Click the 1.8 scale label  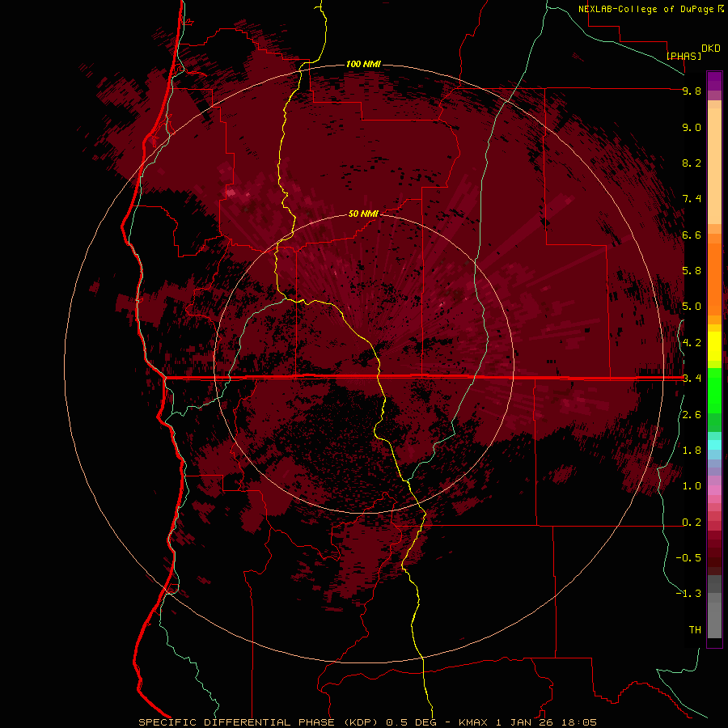(692, 451)
